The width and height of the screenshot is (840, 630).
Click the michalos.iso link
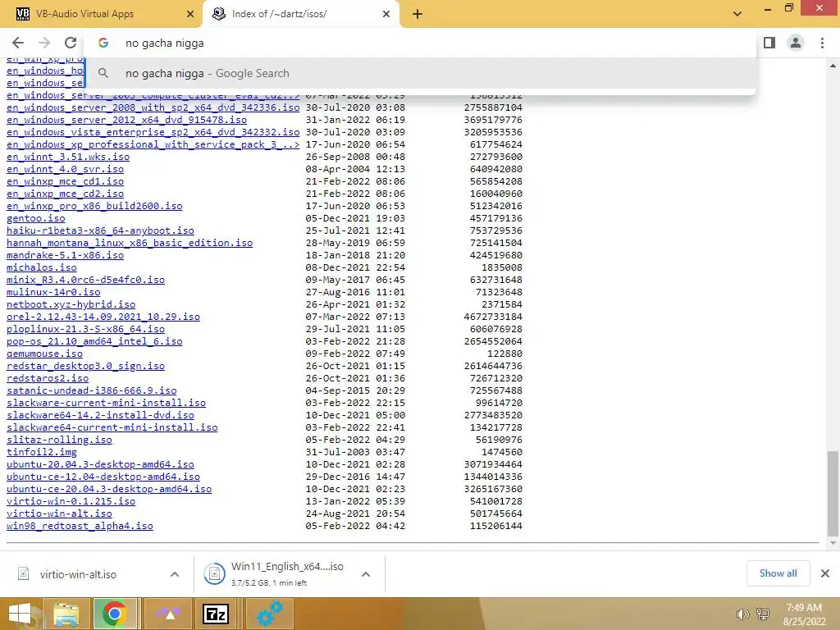[x=42, y=268]
